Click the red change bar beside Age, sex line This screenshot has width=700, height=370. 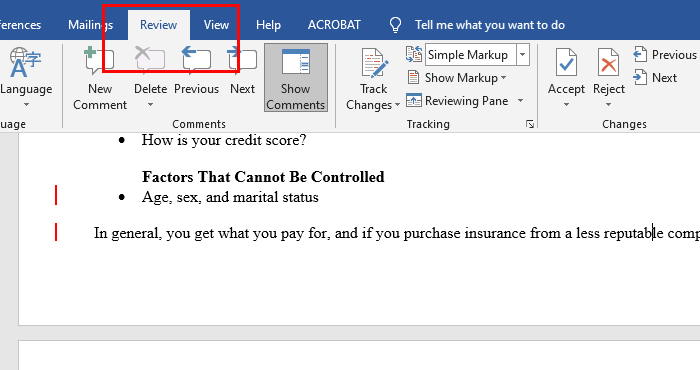click(56, 195)
